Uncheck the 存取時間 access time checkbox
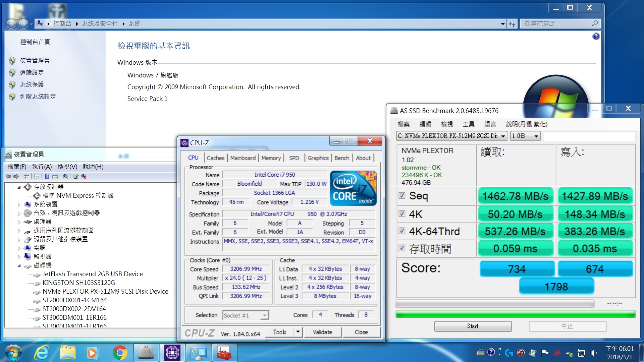The image size is (644, 362). (402, 248)
